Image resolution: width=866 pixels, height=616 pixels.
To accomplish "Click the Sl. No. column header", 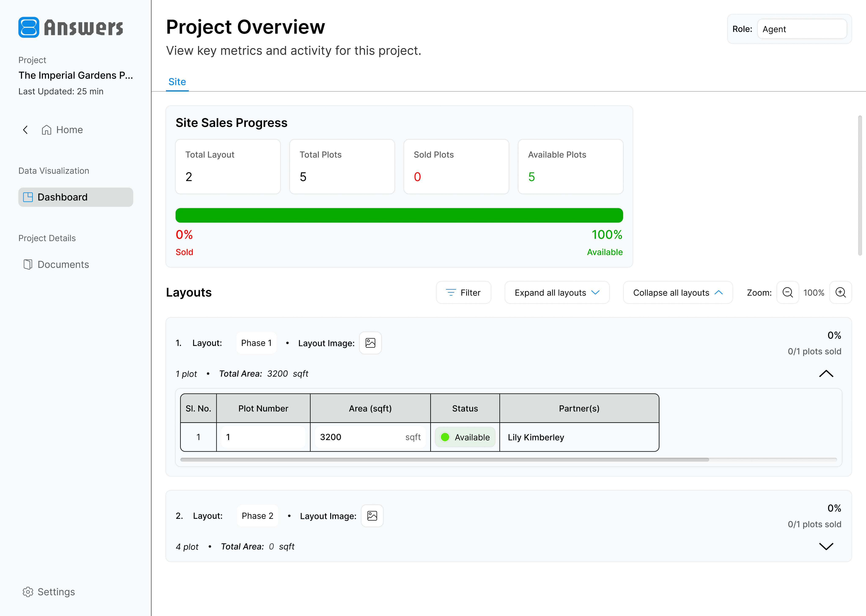I will tap(198, 409).
